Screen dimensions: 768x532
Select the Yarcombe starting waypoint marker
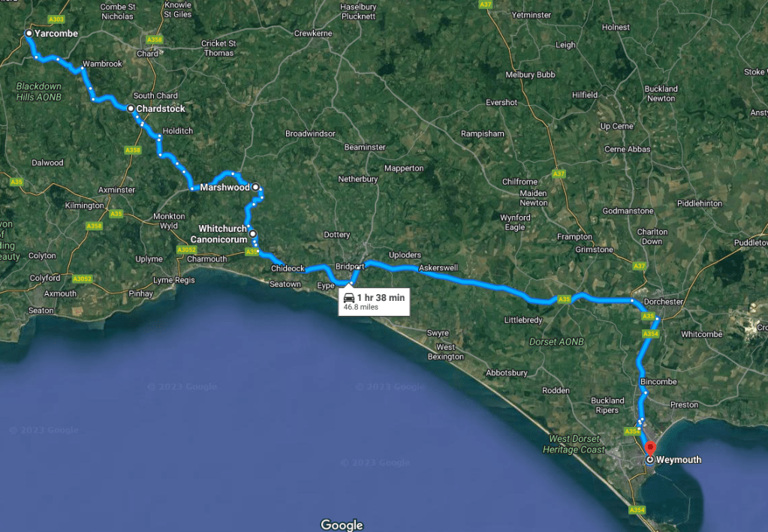tap(29, 33)
